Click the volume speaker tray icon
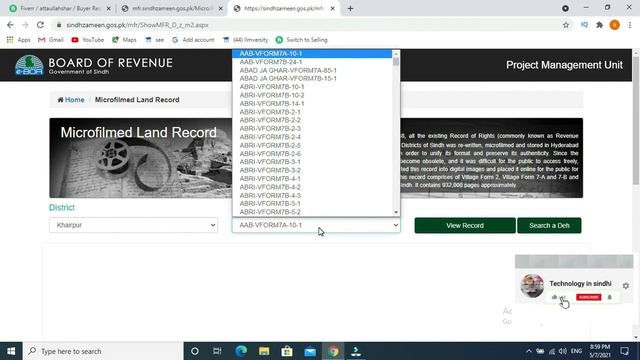This screenshot has height=360, width=640. point(563,351)
